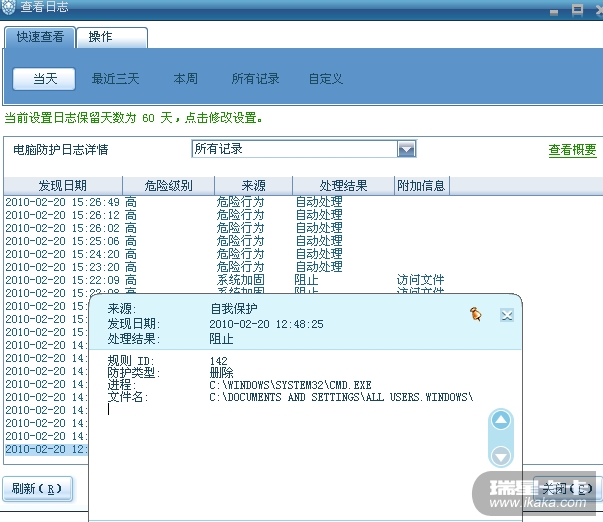This screenshot has height=522, width=603.
Task: Sort by 来源 column header
Action: point(253,186)
